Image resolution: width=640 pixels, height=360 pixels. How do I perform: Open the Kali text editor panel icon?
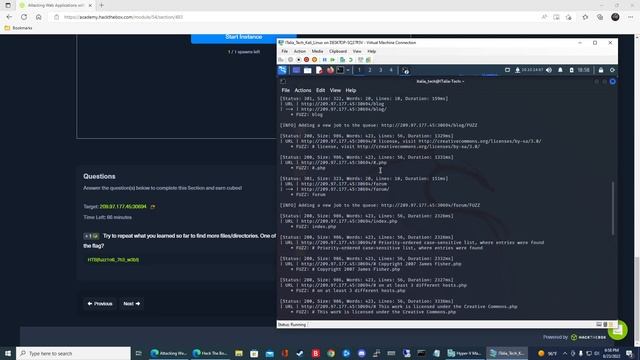pos(319,70)
